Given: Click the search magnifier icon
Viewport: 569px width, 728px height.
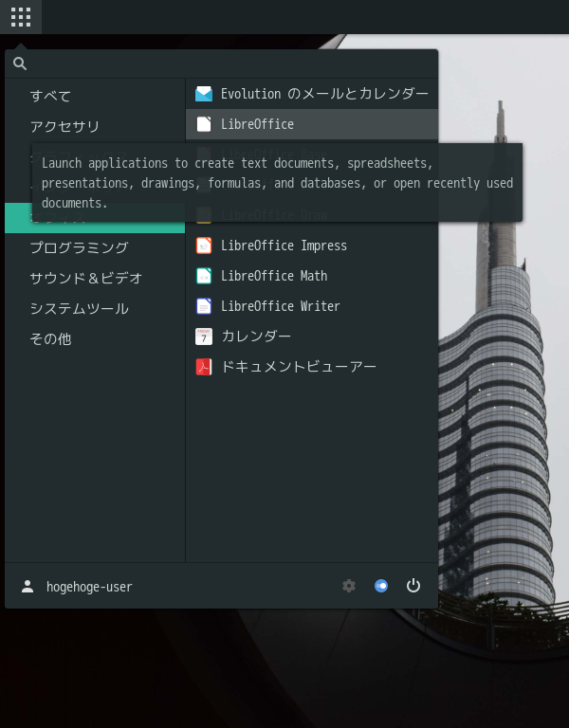Looking at the screenshot, I should tap(20, 64).
